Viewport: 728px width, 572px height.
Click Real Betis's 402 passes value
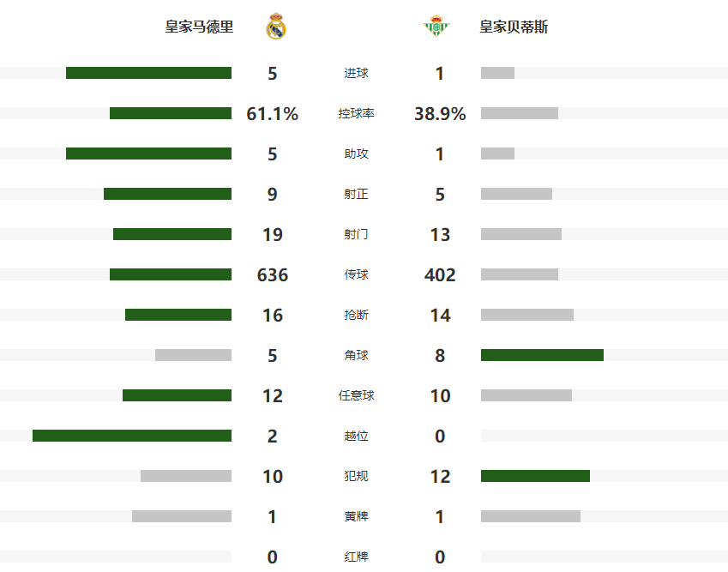pyautogui.click(x=440, y=275)
